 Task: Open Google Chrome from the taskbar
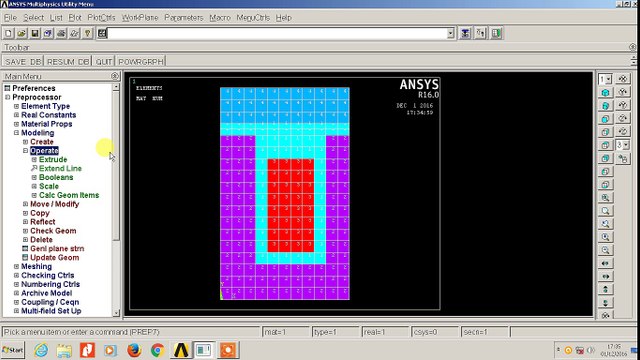point(158,350)
